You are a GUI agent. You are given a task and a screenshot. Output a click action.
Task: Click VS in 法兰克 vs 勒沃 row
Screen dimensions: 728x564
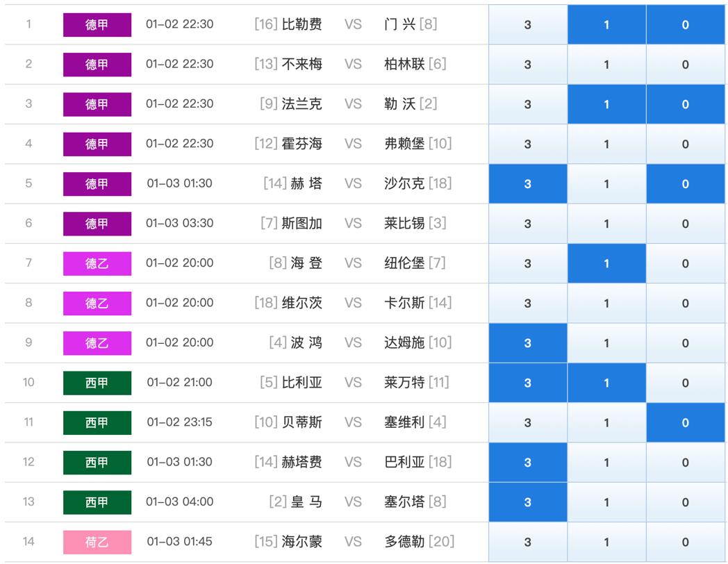tap(353, 104)
